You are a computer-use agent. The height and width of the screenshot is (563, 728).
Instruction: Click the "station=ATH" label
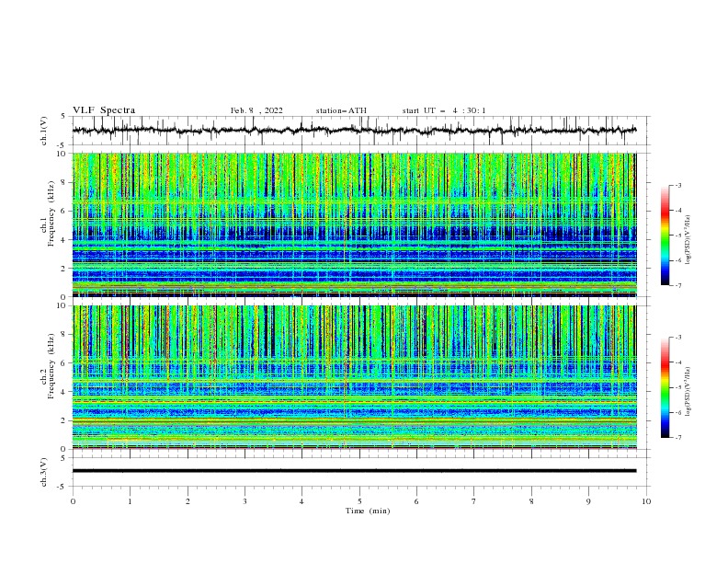click(341, 110)
